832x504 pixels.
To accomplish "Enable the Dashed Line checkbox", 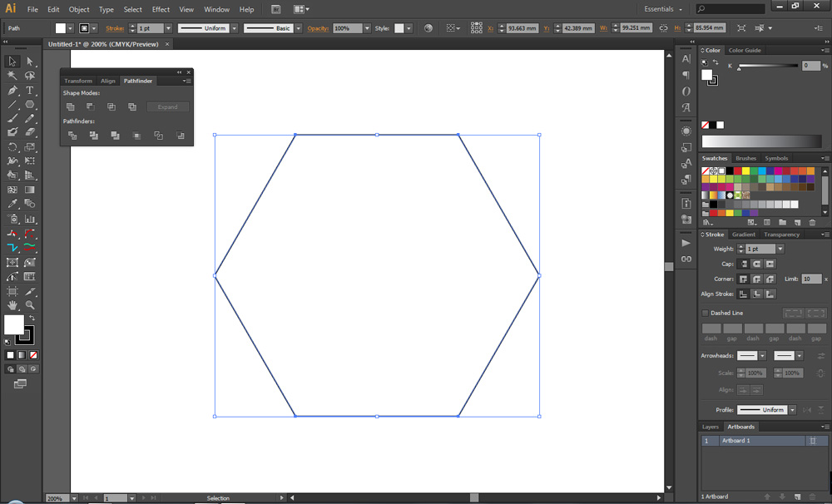I will pos(706,313).
